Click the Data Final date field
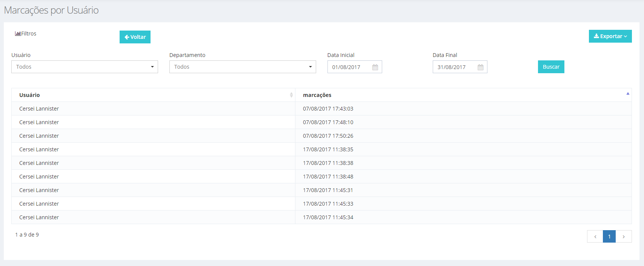644x266 pixels. click(460, 67)
